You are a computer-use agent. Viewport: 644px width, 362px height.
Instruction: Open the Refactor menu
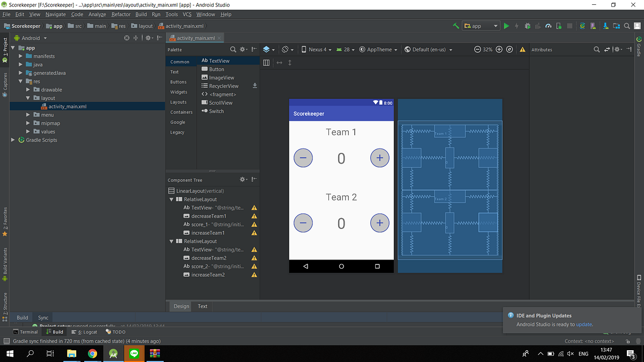(120, 14)
